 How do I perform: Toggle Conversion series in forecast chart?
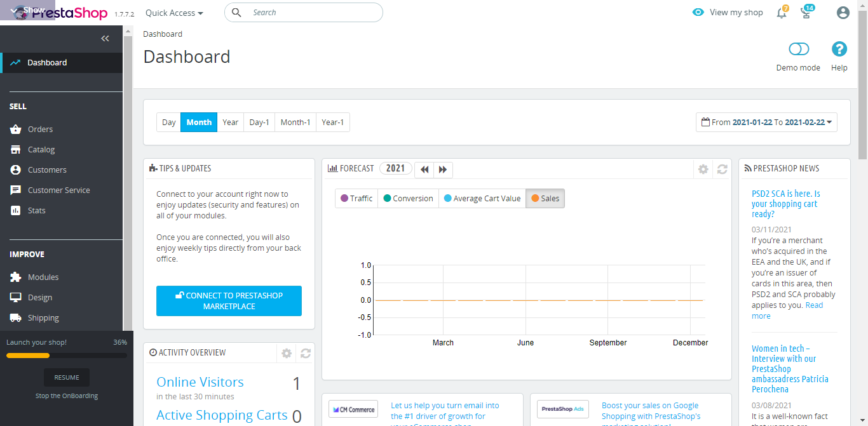tap(409, 199)
